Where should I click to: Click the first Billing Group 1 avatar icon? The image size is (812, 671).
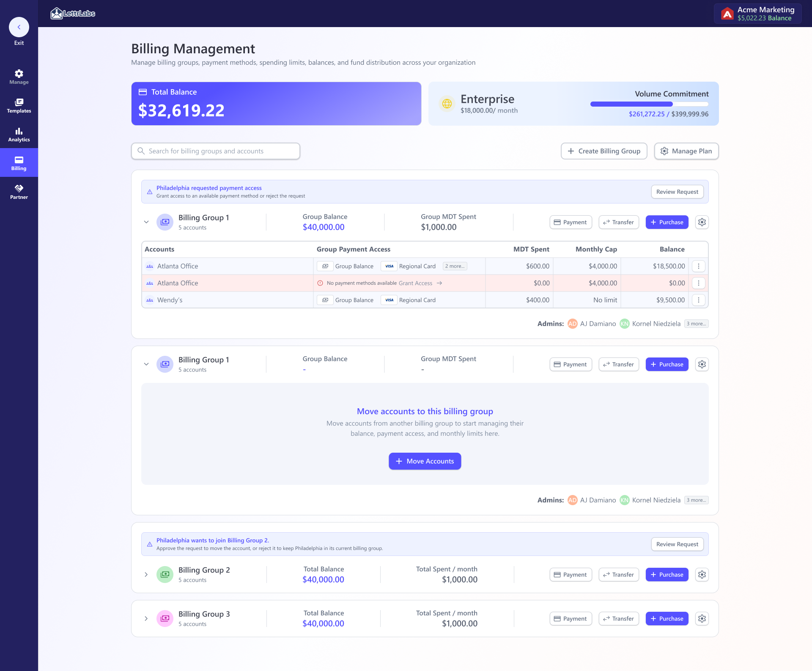coord(165,222)
